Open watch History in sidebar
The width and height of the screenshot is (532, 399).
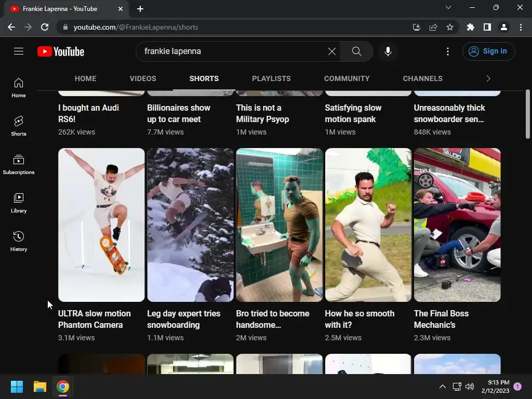click(19, 241)
